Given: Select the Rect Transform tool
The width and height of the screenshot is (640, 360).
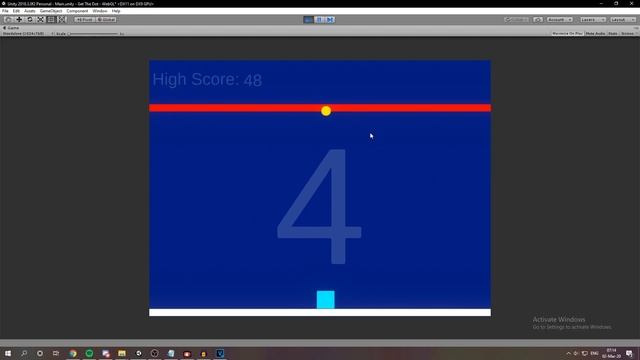Looking at the screenshot, I should click(51, 20).
